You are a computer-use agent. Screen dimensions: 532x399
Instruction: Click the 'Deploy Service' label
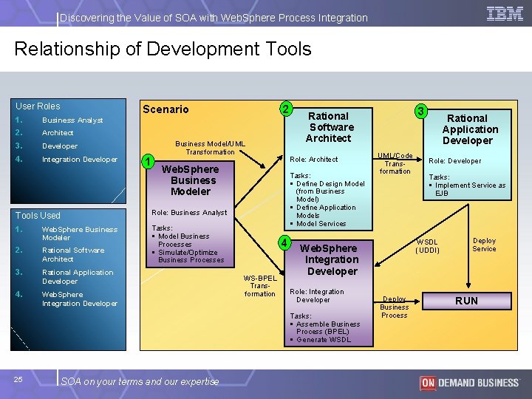484,245
